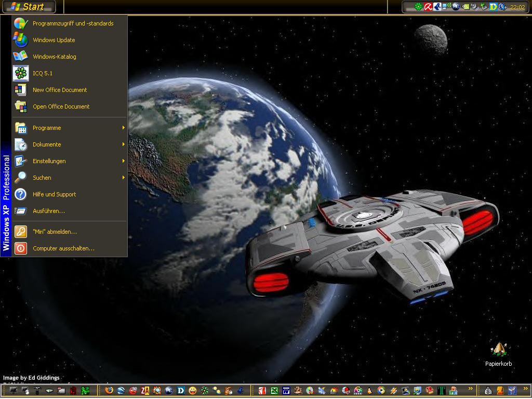The height and width of the screenshot is (399, 532).
Task: Launch Excel from the taskbar toolbar
Action: point(274,390)
